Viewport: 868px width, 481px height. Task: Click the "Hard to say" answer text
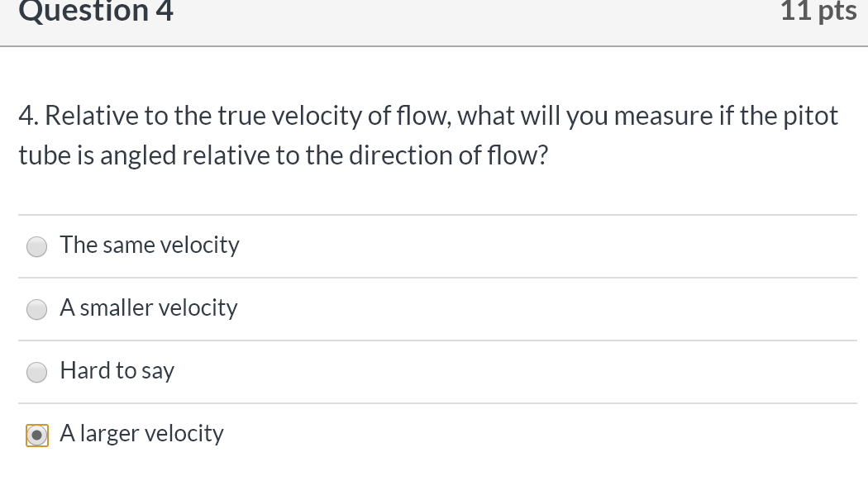117,371
